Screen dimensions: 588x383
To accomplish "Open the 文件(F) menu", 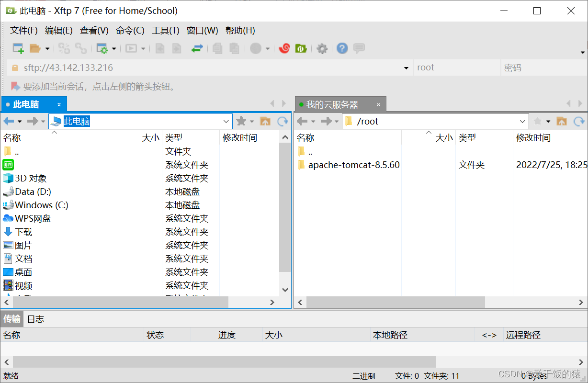I will coord(24,31).
